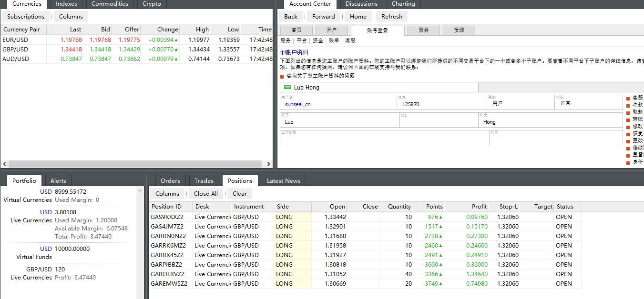Show the Latest News tab
Viewport: 644px width, 299px height.
[x=284, y=181]
